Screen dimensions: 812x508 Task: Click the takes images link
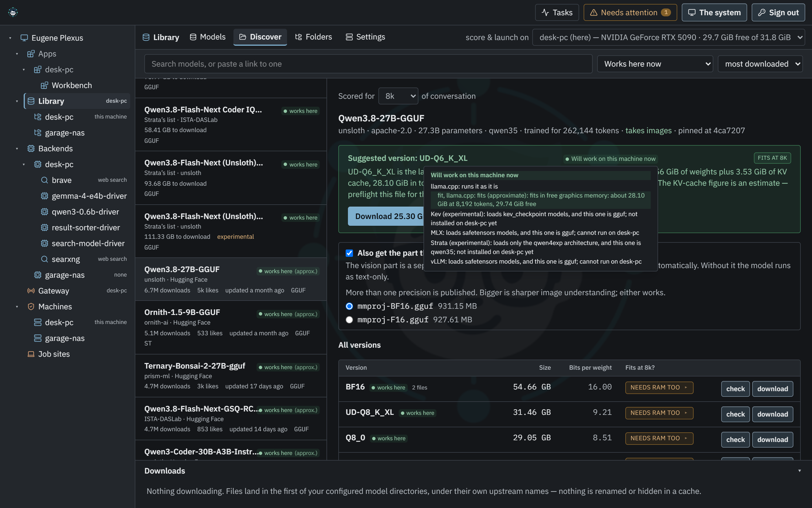[x=648, y=130]
